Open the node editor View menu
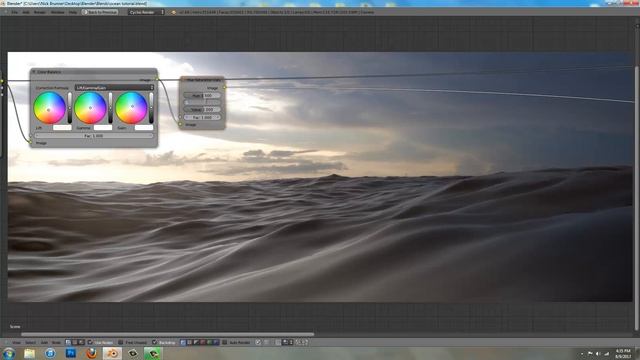The image size is (640, 360). 16,342
